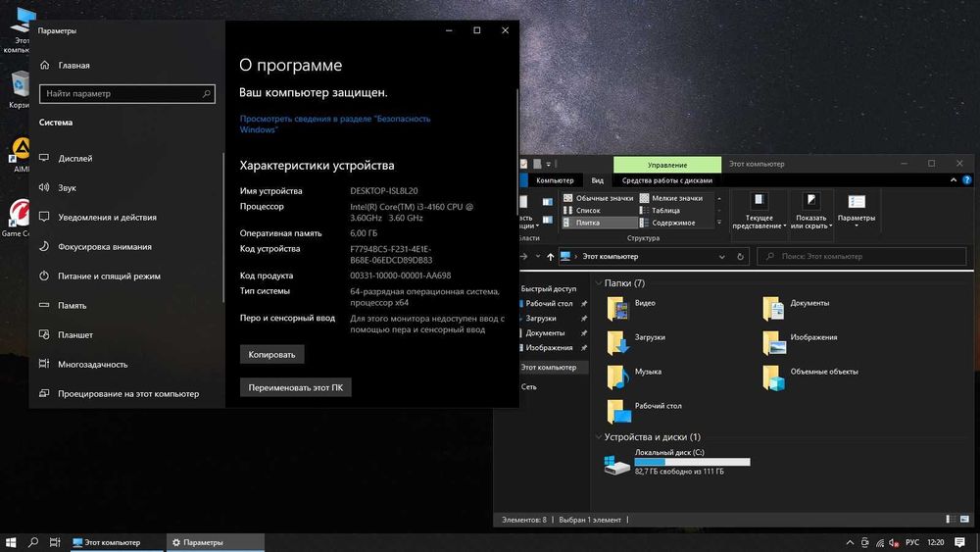Open Текущее представление dropdown
The width and height of the screenshot is (980, 552).
pos(759,211)
